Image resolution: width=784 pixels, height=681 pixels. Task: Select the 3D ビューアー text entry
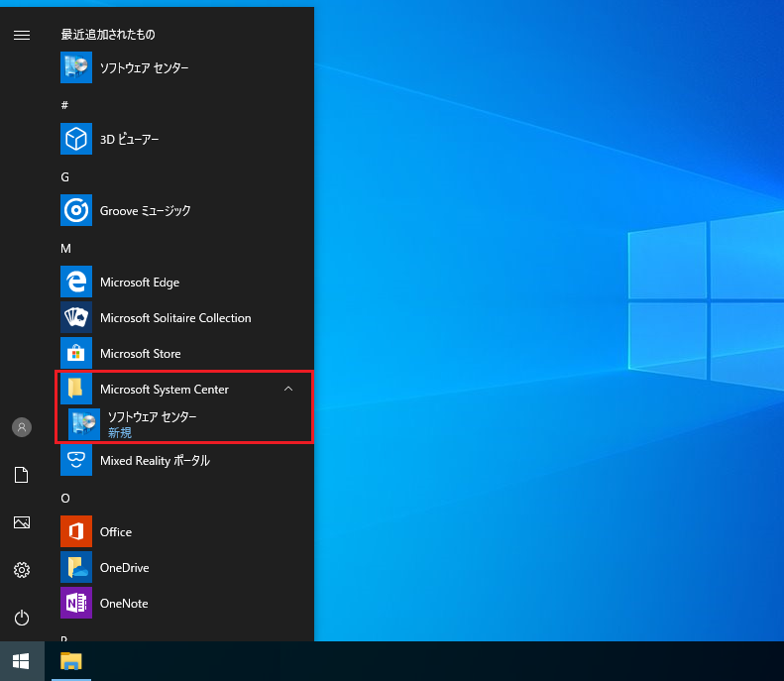click(130, 139)
